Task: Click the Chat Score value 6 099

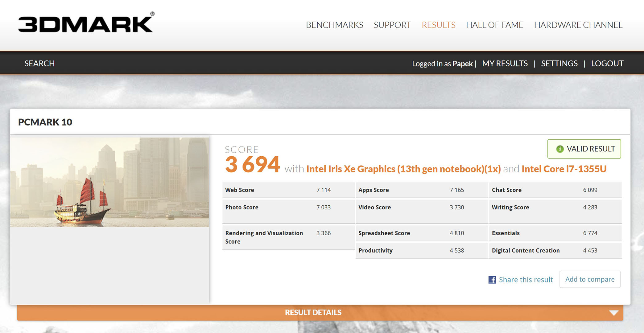Action: [590, 190]
